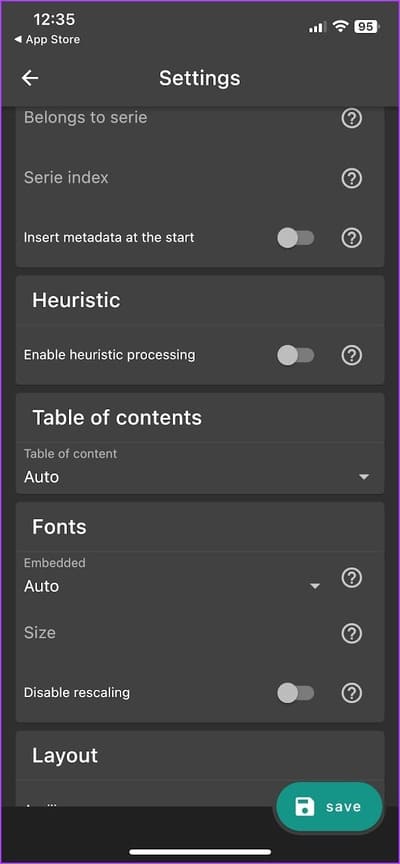The image size is (400, 864).
Task: Select the Auto value under Embedded
Action: [41, 586]
